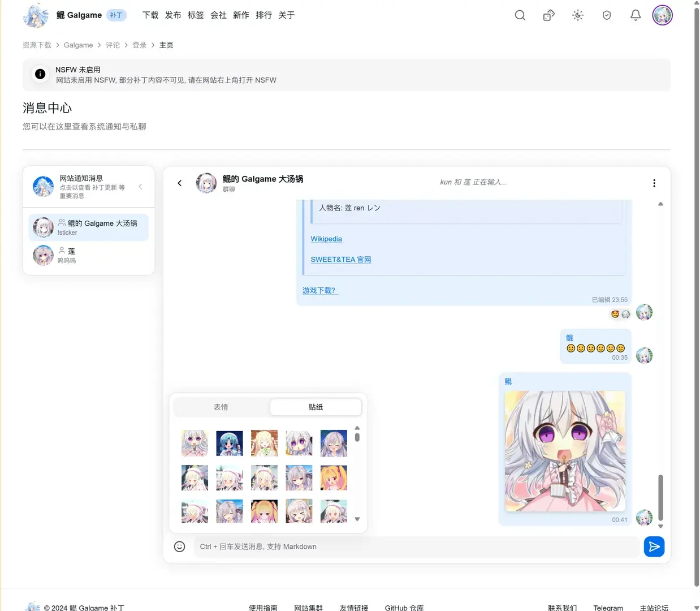Send blonde twin-tail sticker with dark background
The height and width of the screenshot is (611, 700).
click(264, 511)
